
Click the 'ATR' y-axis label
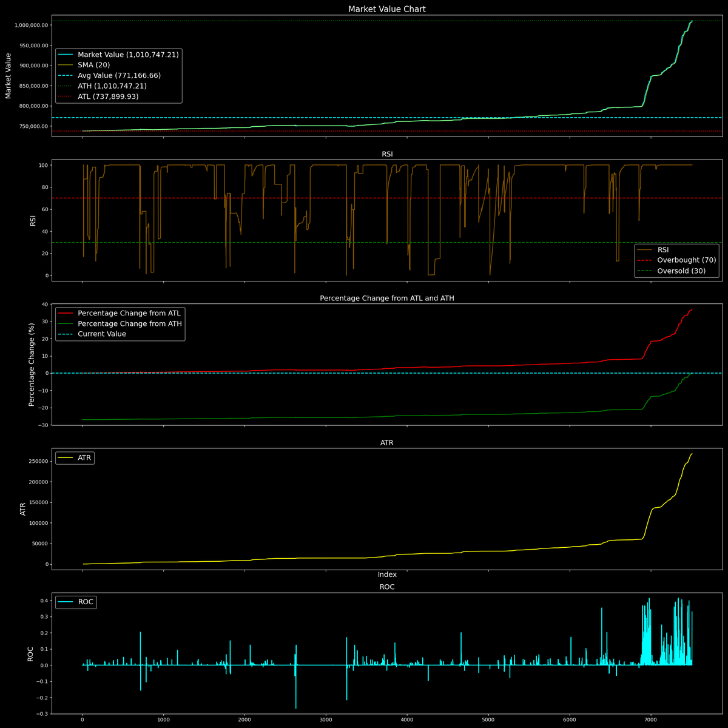(x=23, y=510)
